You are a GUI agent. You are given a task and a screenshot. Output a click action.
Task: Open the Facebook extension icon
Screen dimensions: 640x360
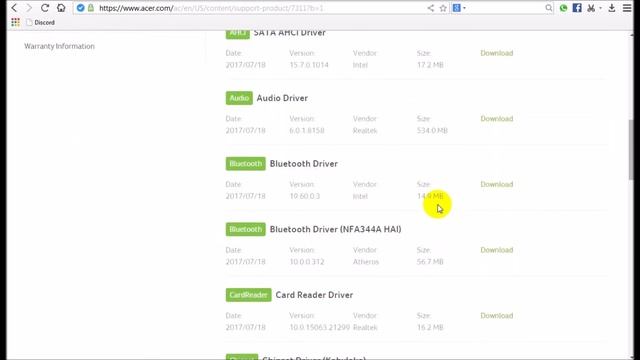[x=577, y=8]
